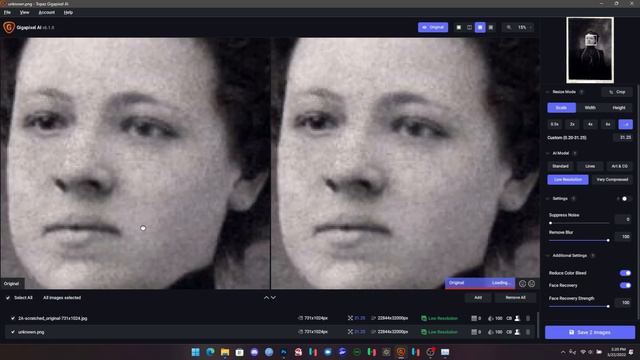The height and width of the screenshot is (360, 640).
Task: Choose the Lines AI model
Action: pyautogui.click(x=590, y=166)
